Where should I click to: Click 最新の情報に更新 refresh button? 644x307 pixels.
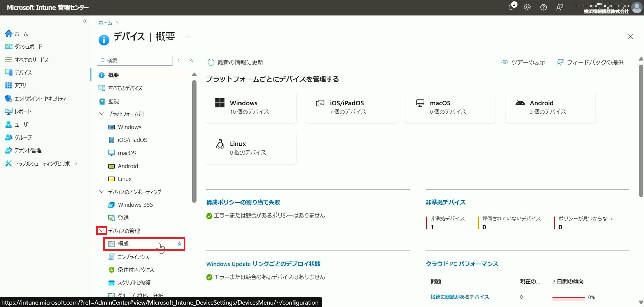[x=235, y=62]
